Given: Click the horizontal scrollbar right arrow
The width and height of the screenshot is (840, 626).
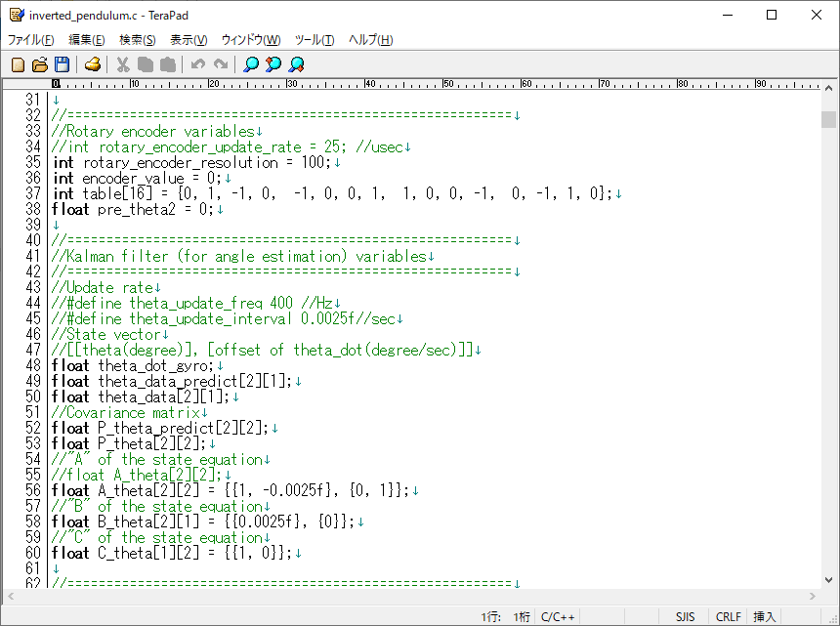Looking at the screenshot, I should point(813,596).
